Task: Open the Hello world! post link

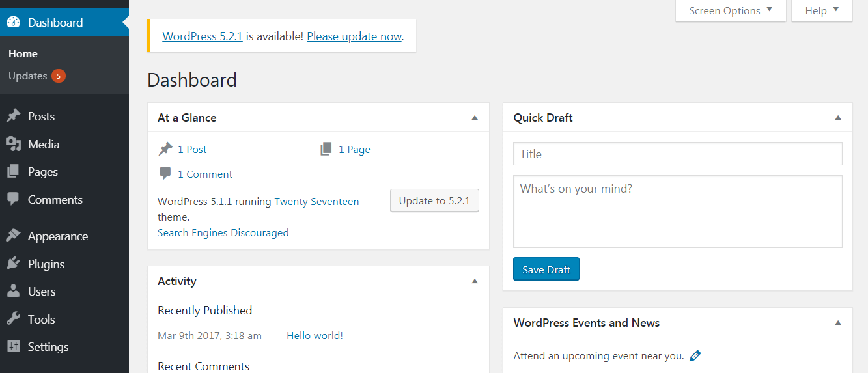Action: click(x=315, y=335)
